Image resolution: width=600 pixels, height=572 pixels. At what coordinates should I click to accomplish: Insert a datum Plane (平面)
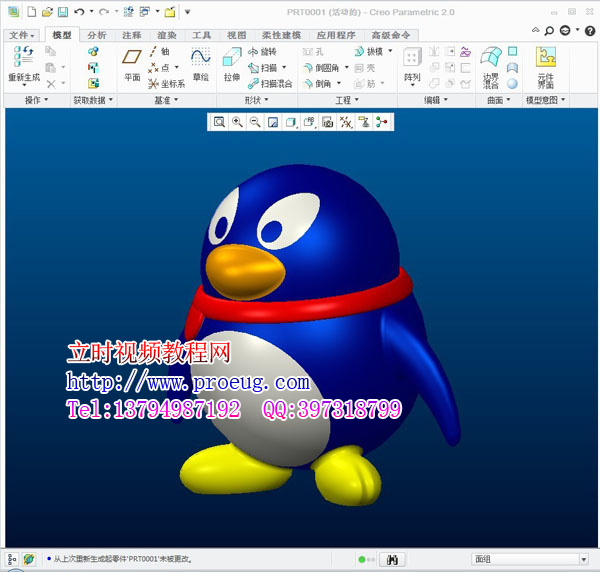(x=132, y=64)
